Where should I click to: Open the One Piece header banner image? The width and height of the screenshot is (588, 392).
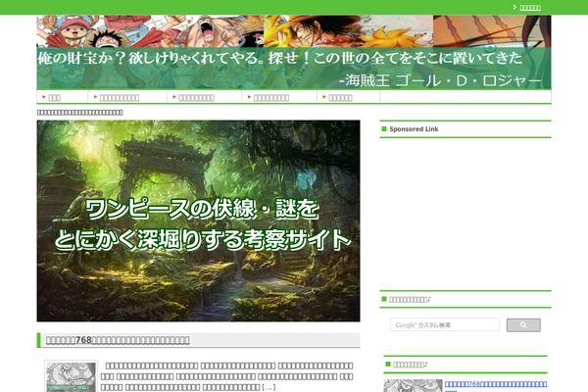coord(294,52)
